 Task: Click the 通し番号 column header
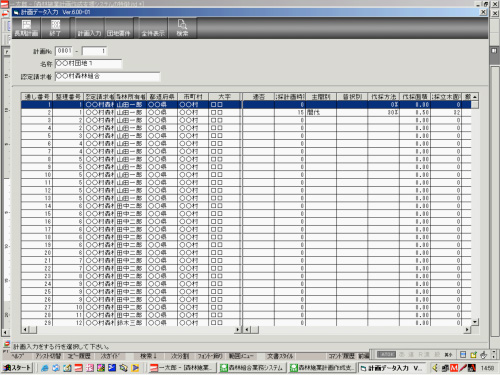[x=37, y=97]
